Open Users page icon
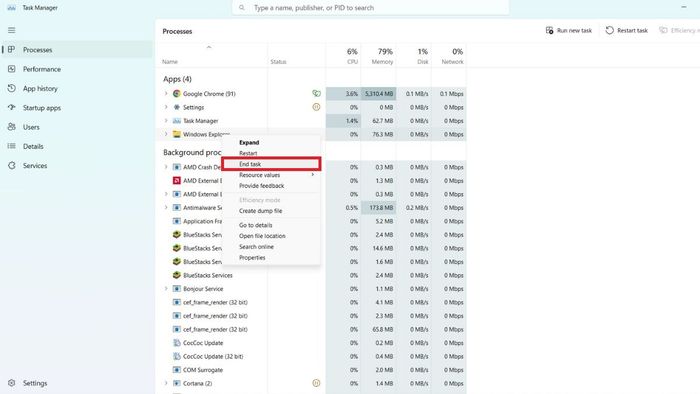This screenshot has height=394, width=700. coord(12,127)
